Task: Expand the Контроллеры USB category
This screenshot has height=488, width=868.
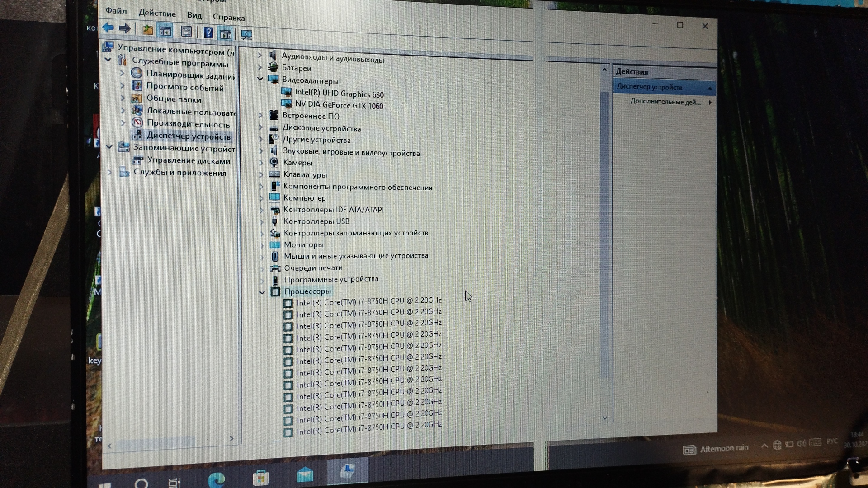Action: pyautogui.click(x=262, y=221)
